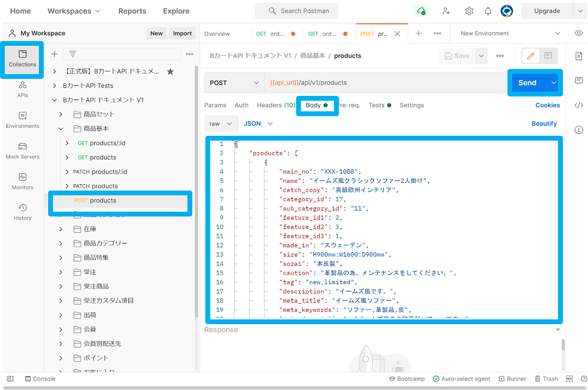Viewport: 588px width, 390px height.
Task: Open settings gear in header
Action: (469, 11)
